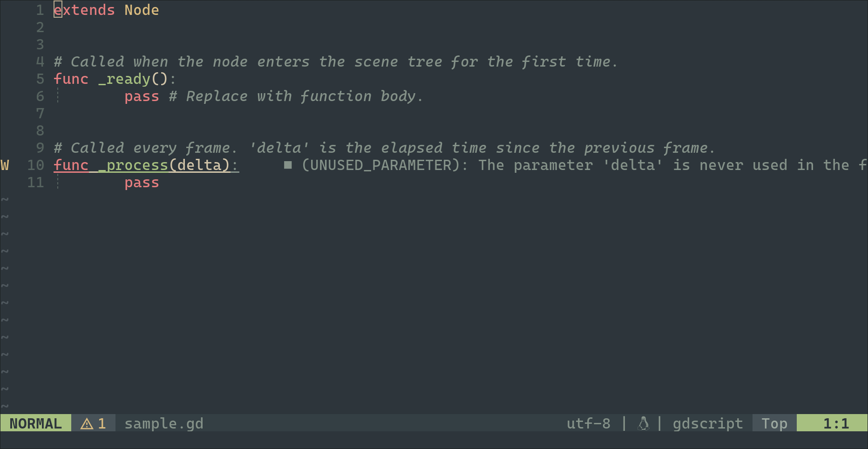Click the Node class name on line 1
This screenshot has height=449, width=868.
[142, 10]
